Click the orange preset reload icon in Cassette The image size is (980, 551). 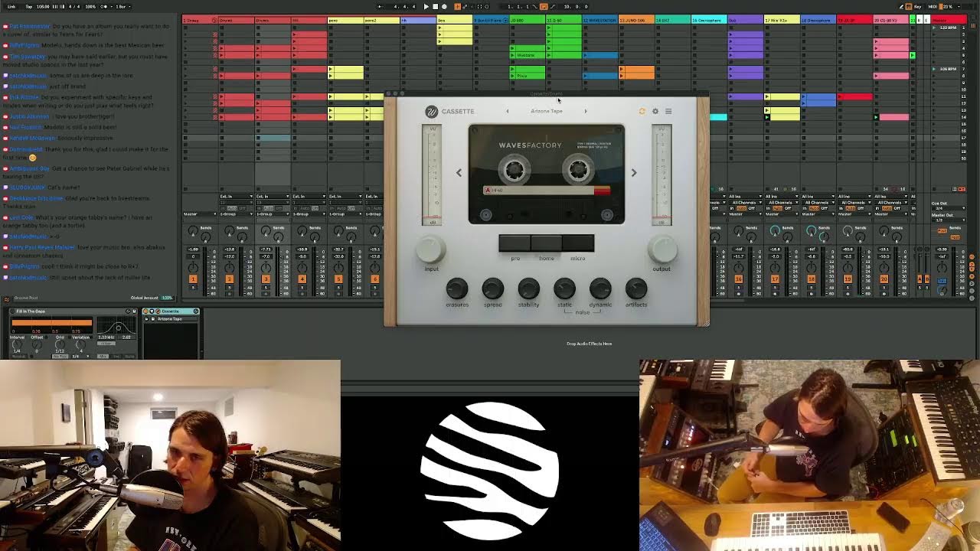(642, 112)
